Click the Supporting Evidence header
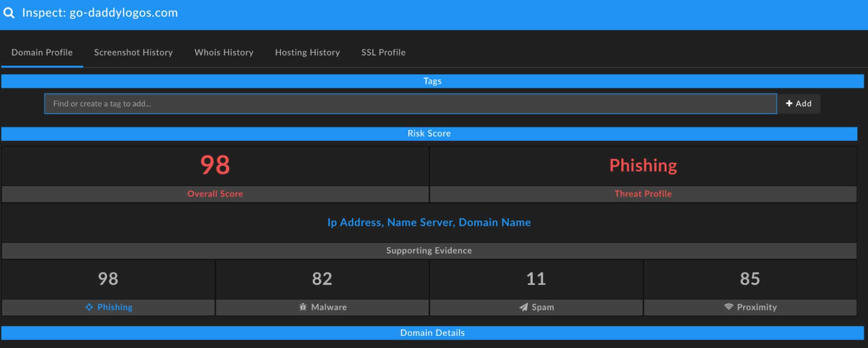The image size is (868, 348). click(429, 251)
